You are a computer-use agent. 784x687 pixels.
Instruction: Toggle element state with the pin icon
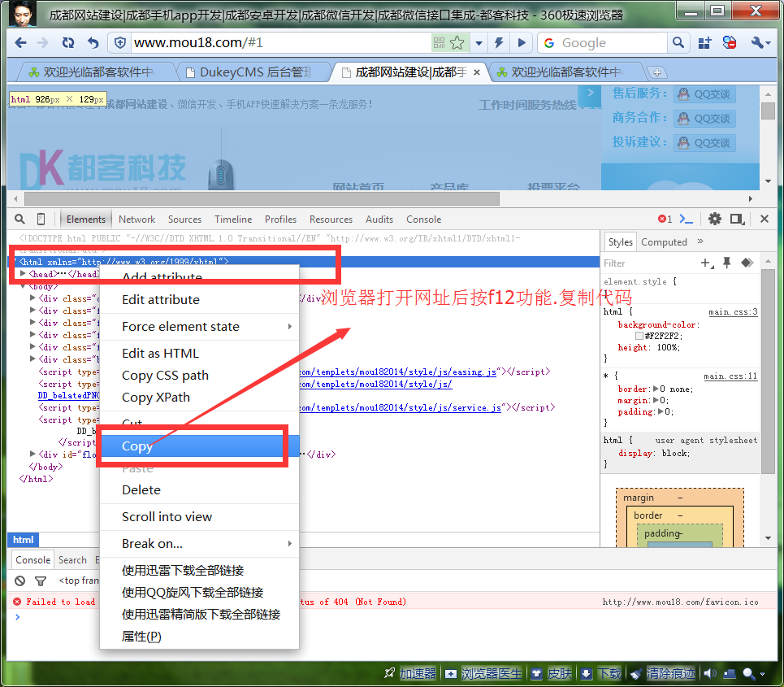pos(726,263)
